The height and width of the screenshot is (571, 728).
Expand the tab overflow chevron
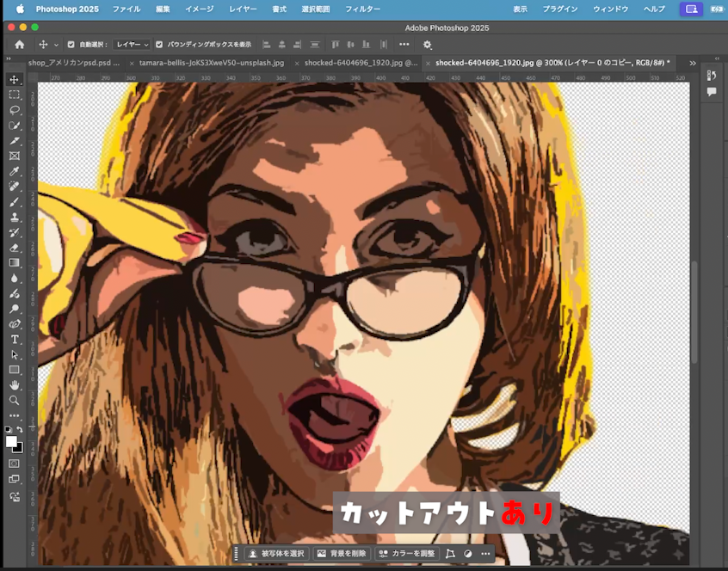[692, 63]
